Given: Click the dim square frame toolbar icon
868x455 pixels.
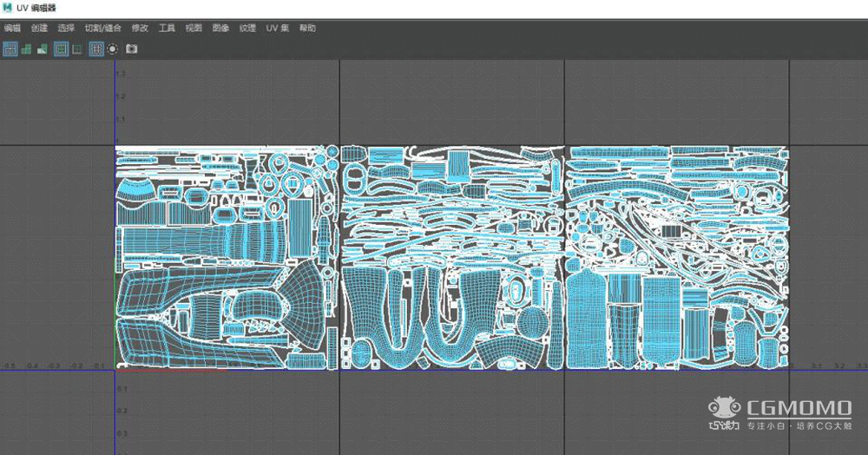Looking at the screenshot, I should coord(77,49).
